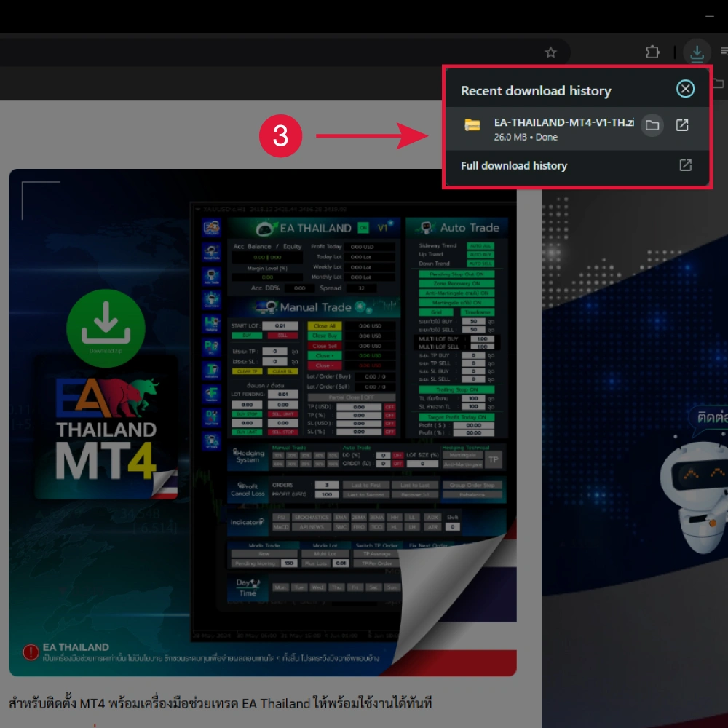Bookmark this page with the star icon

tap(550, 52)
